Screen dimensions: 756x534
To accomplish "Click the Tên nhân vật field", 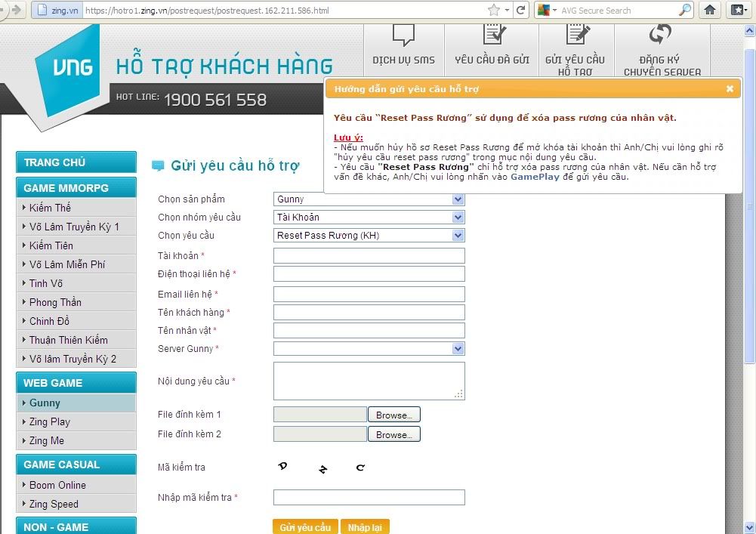I will 369,330.
